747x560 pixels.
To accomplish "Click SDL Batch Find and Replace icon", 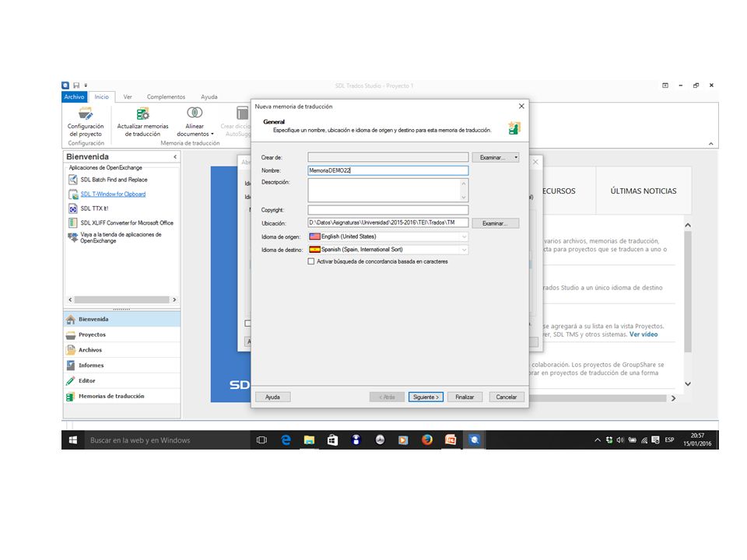I will 73,180.
